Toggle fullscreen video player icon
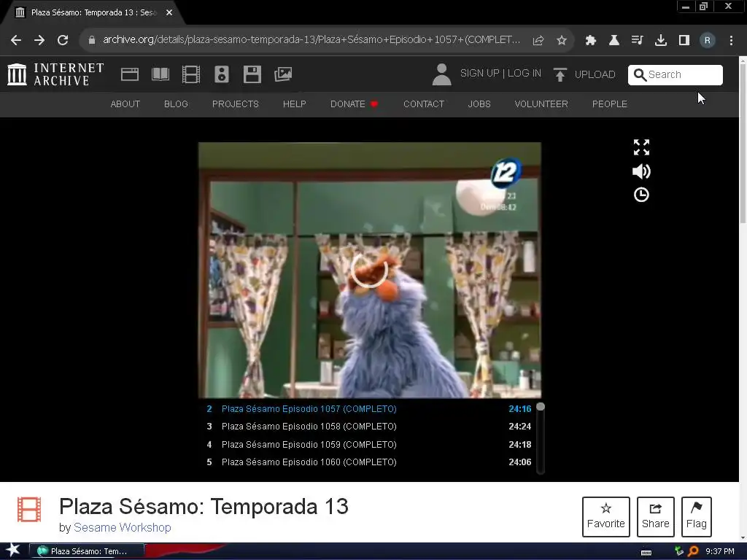The image size is (747, 560). 641,147
